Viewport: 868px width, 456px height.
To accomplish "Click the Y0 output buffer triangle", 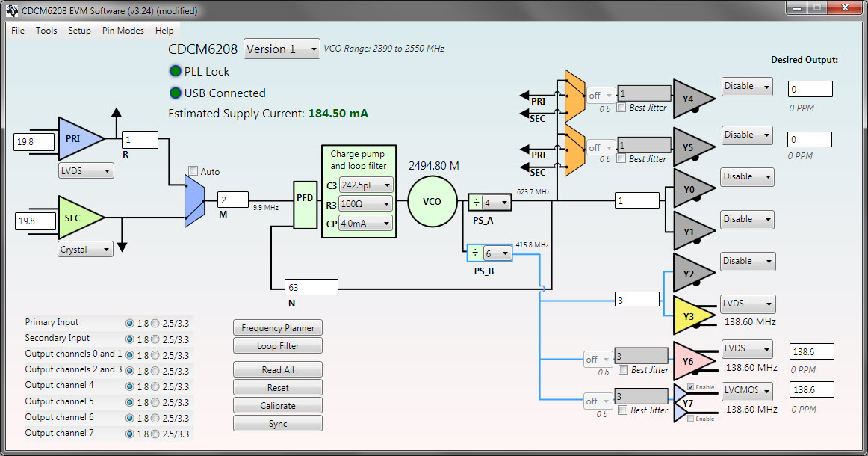I will click(x=692, y=189).
